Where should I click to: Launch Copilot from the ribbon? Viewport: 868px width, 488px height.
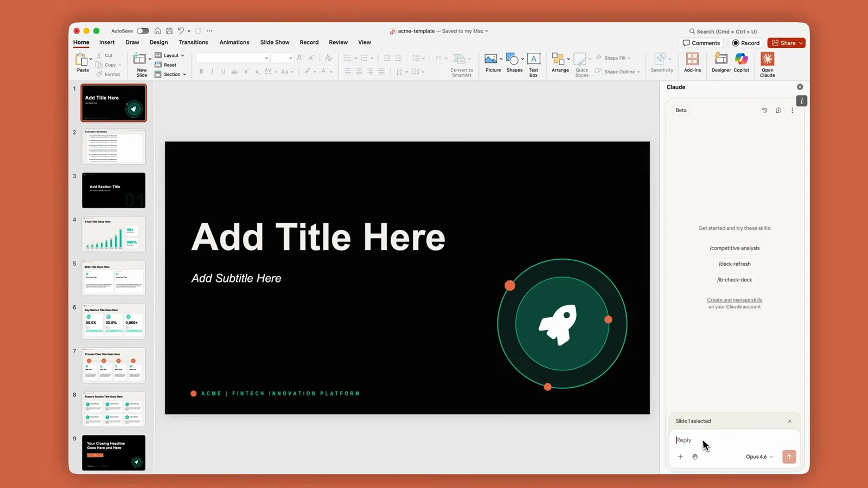click(x=741, y=62)
